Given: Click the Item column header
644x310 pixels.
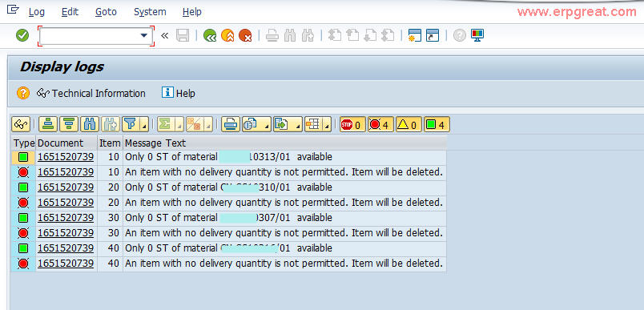Looking at the screenshot, I should [110, 143].
